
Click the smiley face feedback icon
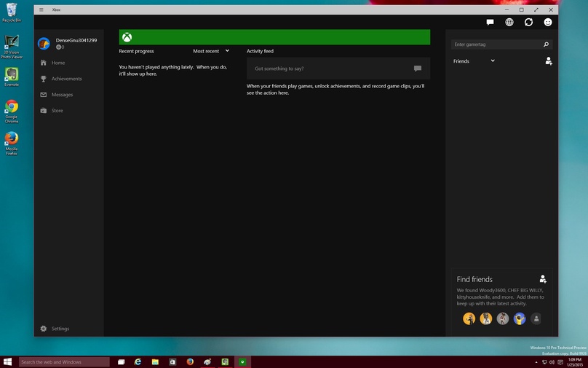(548, 22)
